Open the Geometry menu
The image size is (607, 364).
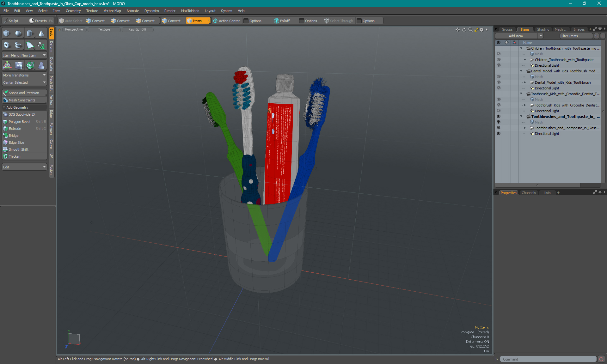click(x=73, y=11)
